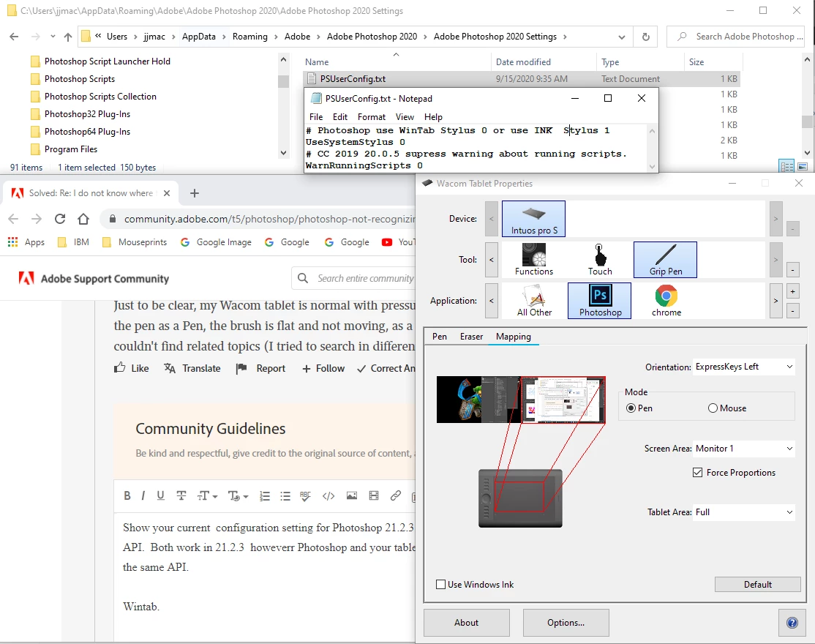Click the Chrome address bar URL
The image size is (815, 644).
point(269,219)
